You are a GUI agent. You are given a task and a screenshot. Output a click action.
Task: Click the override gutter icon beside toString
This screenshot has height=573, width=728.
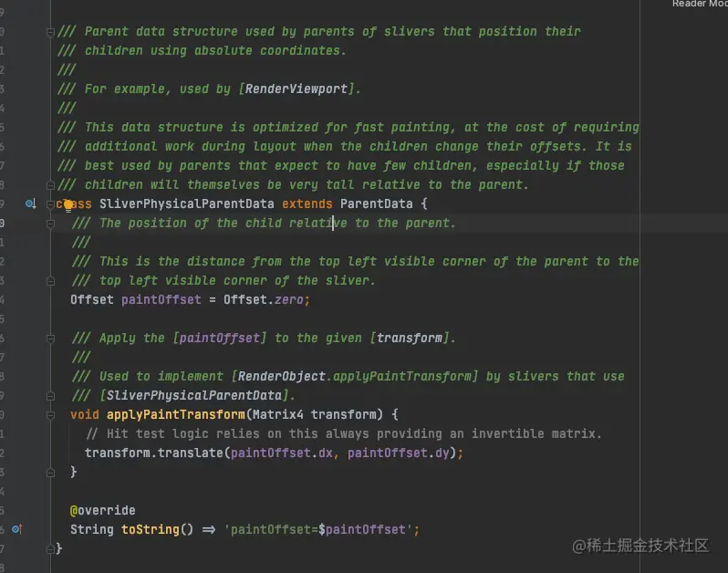pos(17,529)
